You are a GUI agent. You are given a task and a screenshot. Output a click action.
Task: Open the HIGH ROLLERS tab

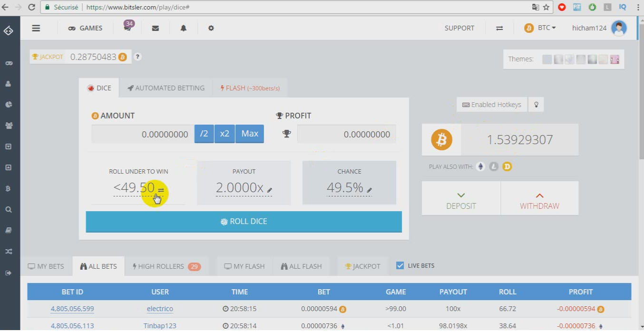click(166, 266)
